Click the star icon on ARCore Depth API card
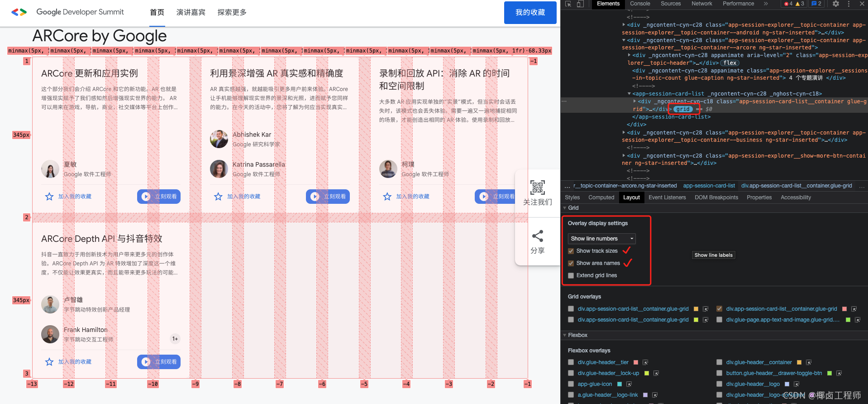 point(49,362)
